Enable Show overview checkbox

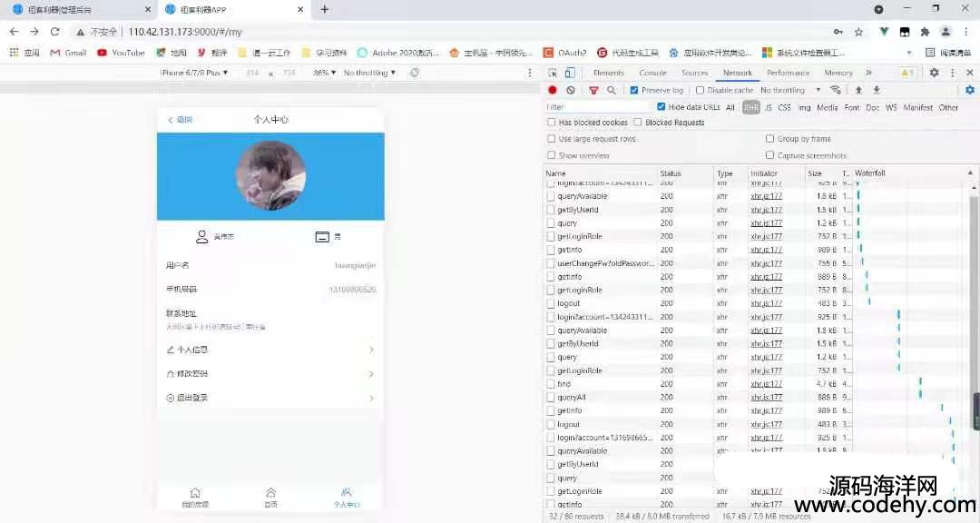pos(552,154)
